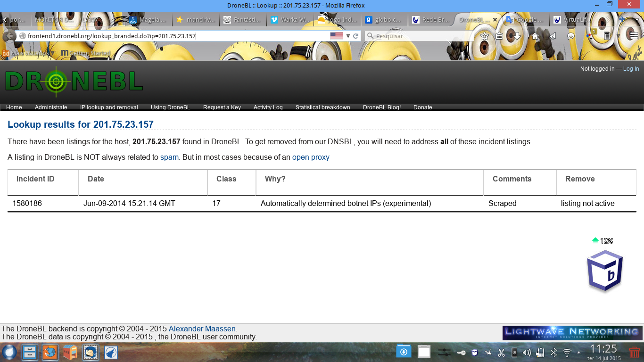Screen dimensions: 644x362
Task: Open the Statistical breakdown page
Action: coord(323,107)
